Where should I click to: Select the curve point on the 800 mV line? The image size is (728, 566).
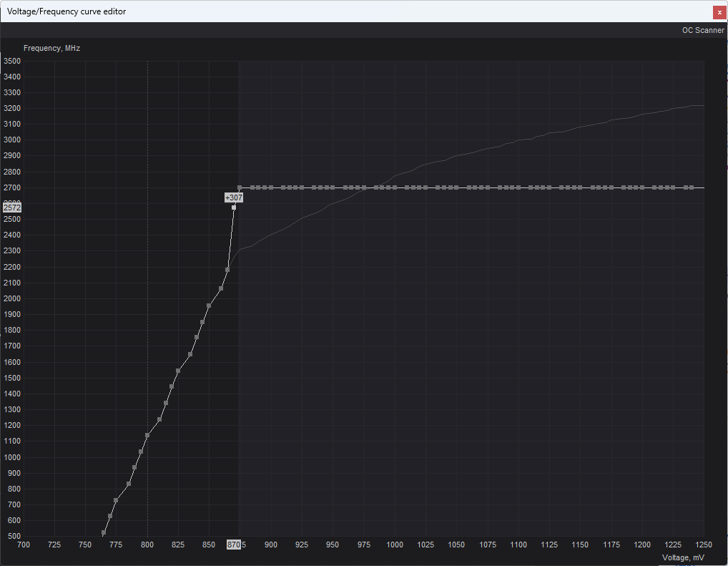(147, 435)
